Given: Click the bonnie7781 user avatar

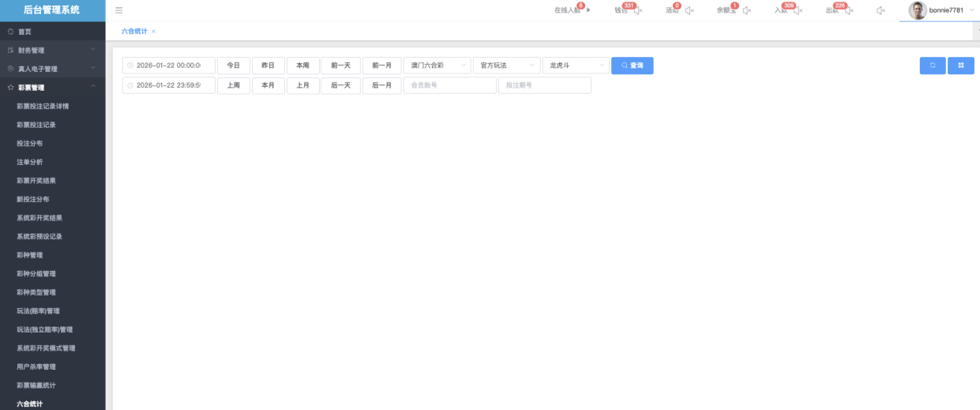Looking at the screenshot, I should (x=917, y=10).
